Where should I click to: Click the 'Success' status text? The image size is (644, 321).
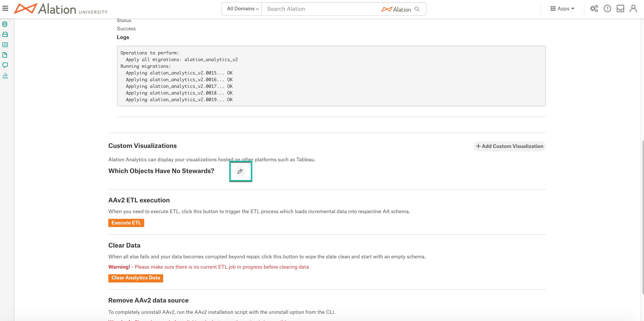[126, 29]
